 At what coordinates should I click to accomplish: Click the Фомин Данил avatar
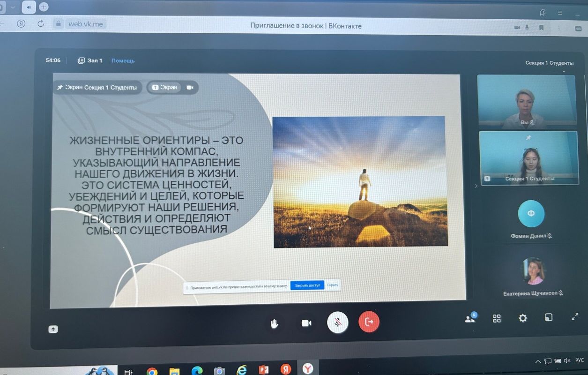[531, 213]
